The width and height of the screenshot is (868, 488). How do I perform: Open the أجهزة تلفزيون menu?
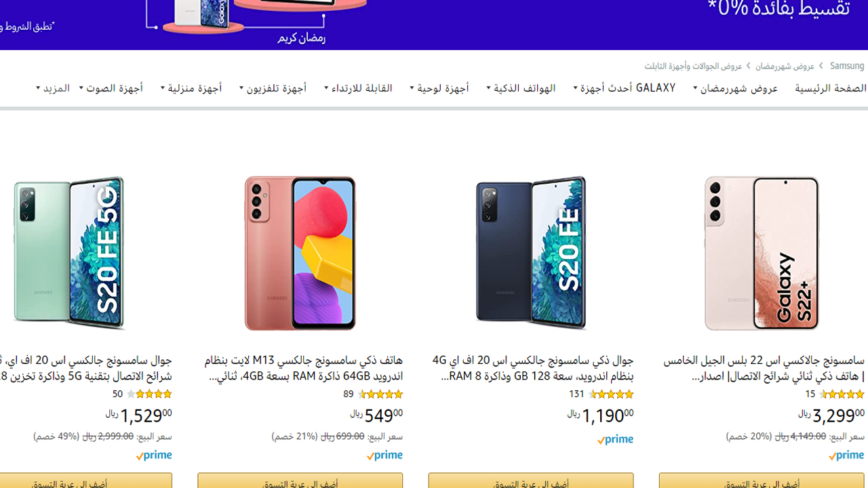point(273,88)
